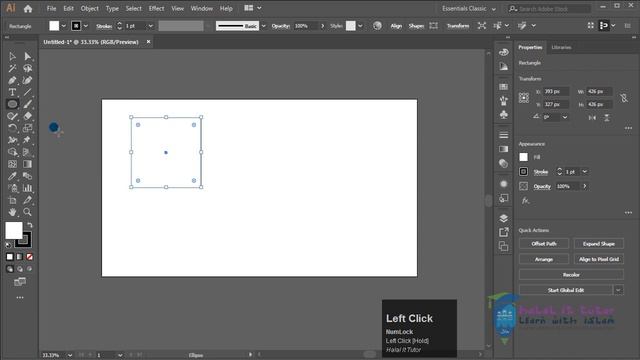Select the Shape Builder tool

[x=12, y=152]
